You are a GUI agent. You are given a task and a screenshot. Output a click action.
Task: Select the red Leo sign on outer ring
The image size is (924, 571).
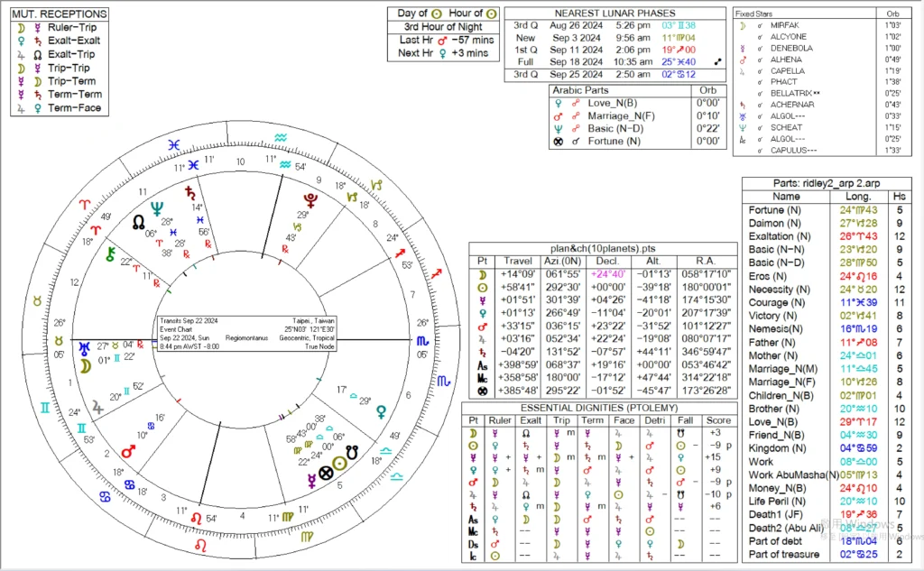pos(199,546)
